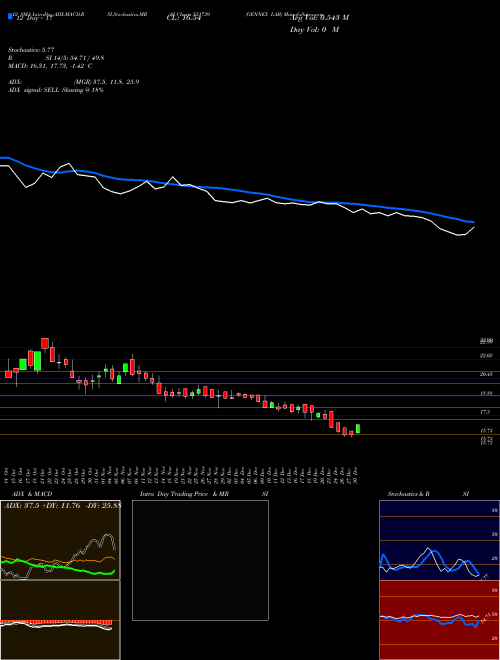Image resolution: width=500 pixels, height=660 pixels.
Task: Click the SI 14/3: 54.71 / 49.8 reading
Action: [75, 58]
